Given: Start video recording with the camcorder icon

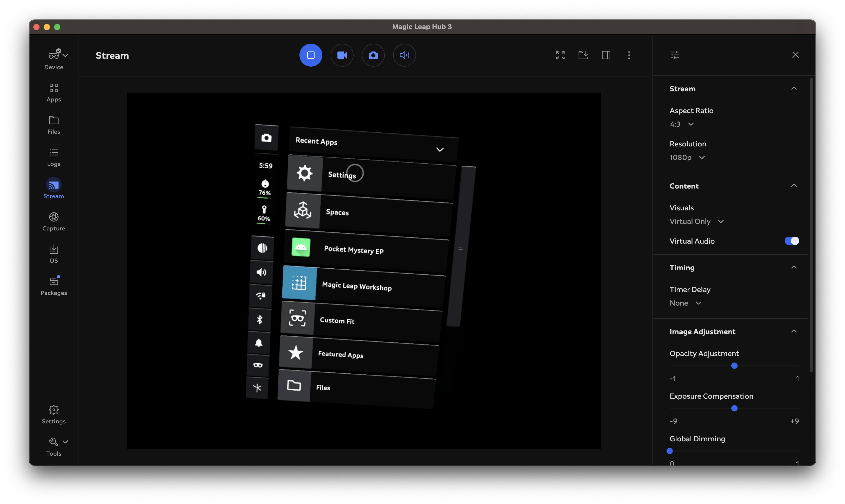Looking at the screenshot, I should (342, 55).
